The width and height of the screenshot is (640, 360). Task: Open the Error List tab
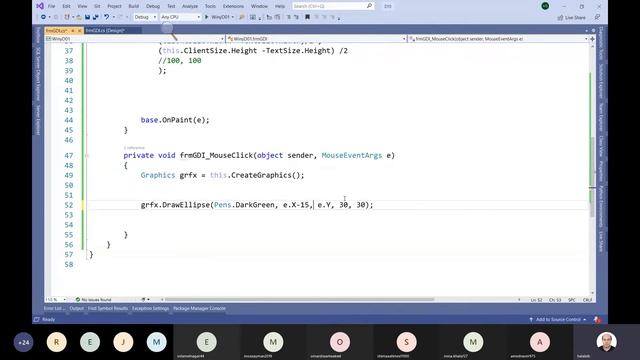(x=53, y=309)
